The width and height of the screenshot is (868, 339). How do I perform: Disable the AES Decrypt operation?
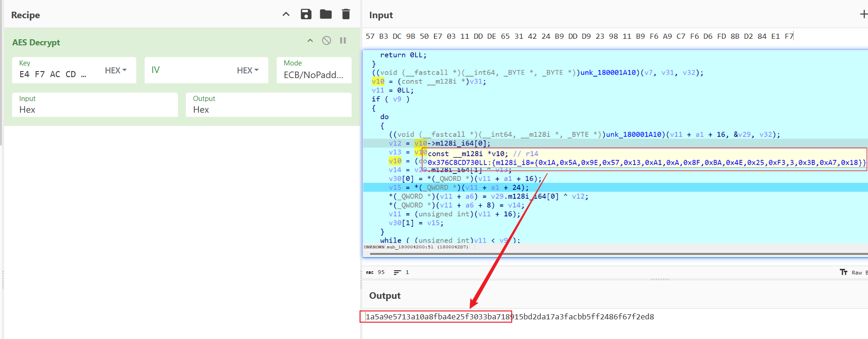click(x=326, y=41)
